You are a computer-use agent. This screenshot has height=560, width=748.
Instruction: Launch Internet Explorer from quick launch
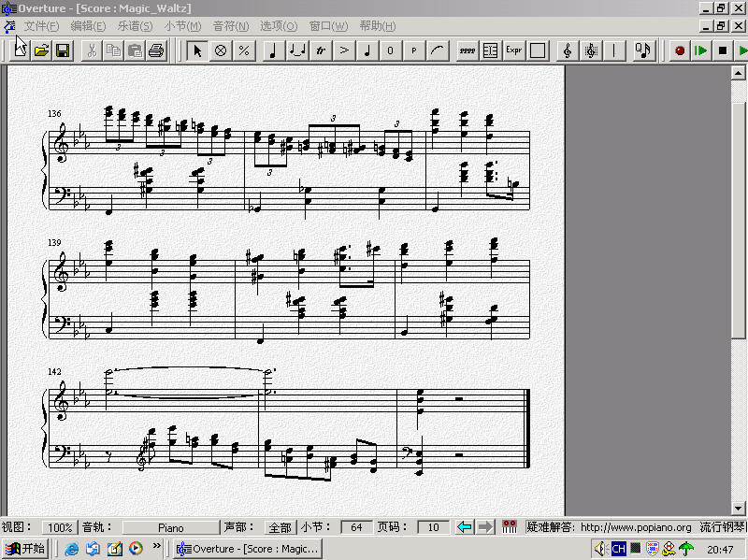(72, 549)
